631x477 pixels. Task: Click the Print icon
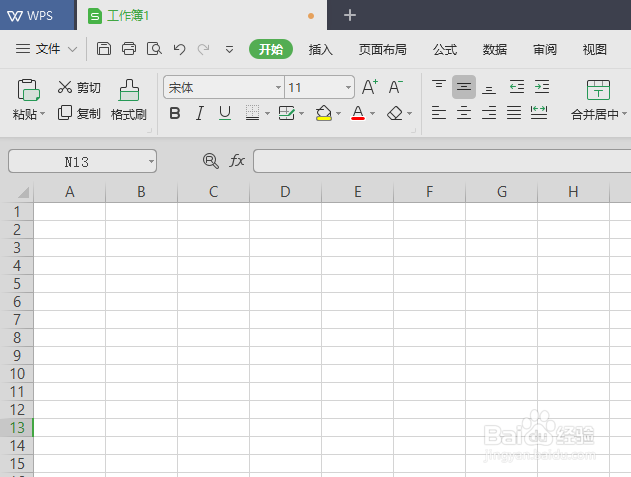pyautogui.click(x=129, y=49)
